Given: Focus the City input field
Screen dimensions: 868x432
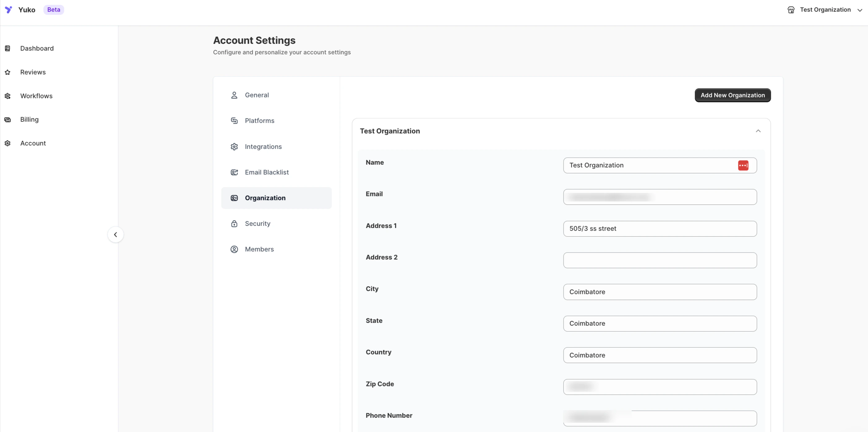Looking at the screenshot, I should 660,292.
